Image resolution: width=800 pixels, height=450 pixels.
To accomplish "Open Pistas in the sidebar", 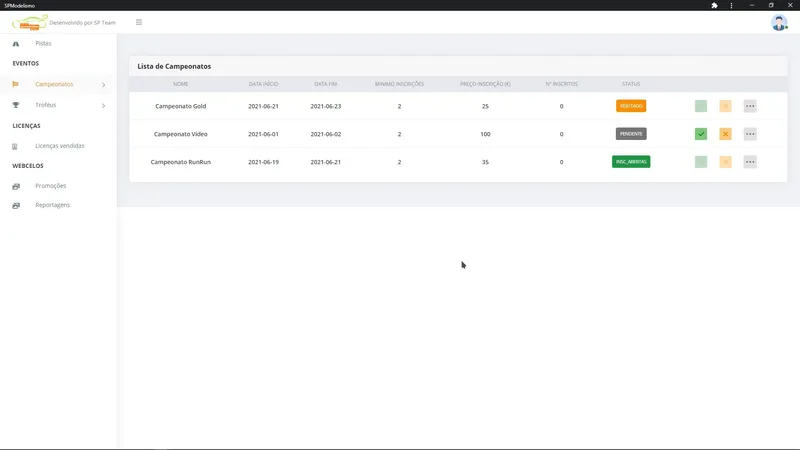I will (x=43, y=43).
